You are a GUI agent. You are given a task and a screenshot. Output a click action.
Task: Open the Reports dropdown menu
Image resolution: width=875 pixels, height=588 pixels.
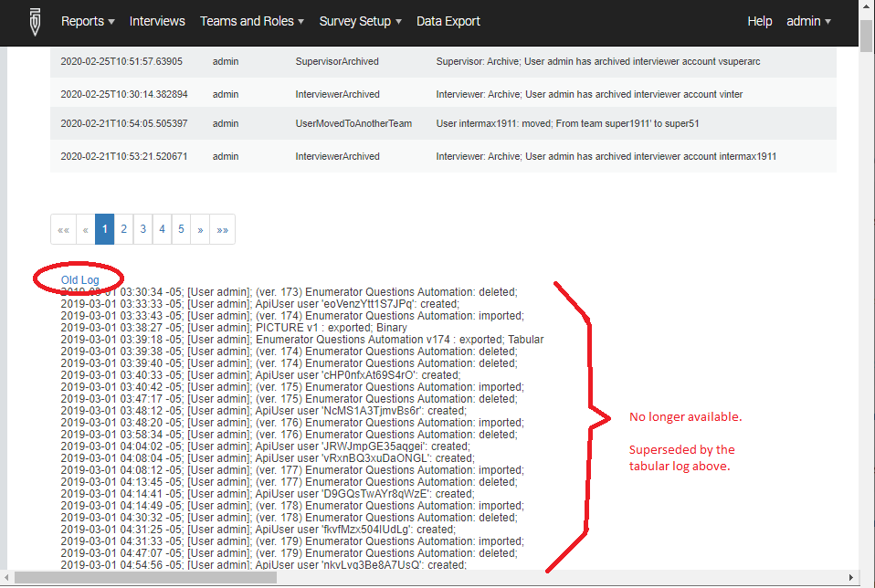(x=88, y=21)
